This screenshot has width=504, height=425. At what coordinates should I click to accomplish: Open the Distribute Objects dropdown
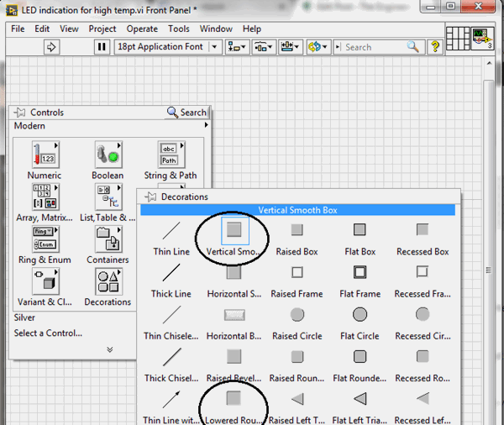(264, 47)
